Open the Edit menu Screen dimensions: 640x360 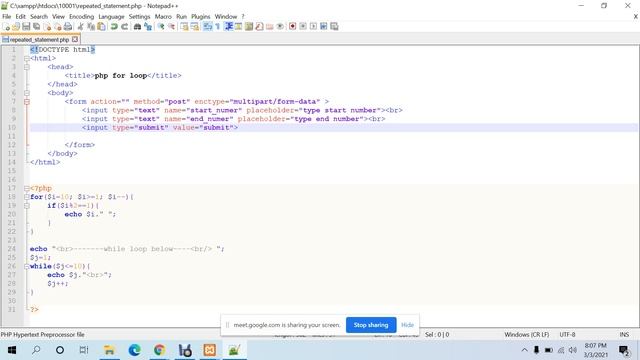pos(20,17)
